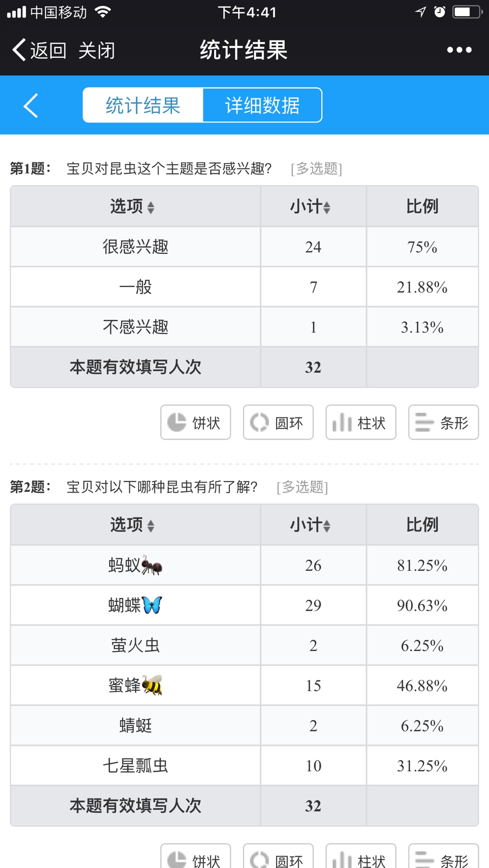Show question 2 as pie chart (饼状)
This screenshot has height=868, width=489.
tap(196, 858)
